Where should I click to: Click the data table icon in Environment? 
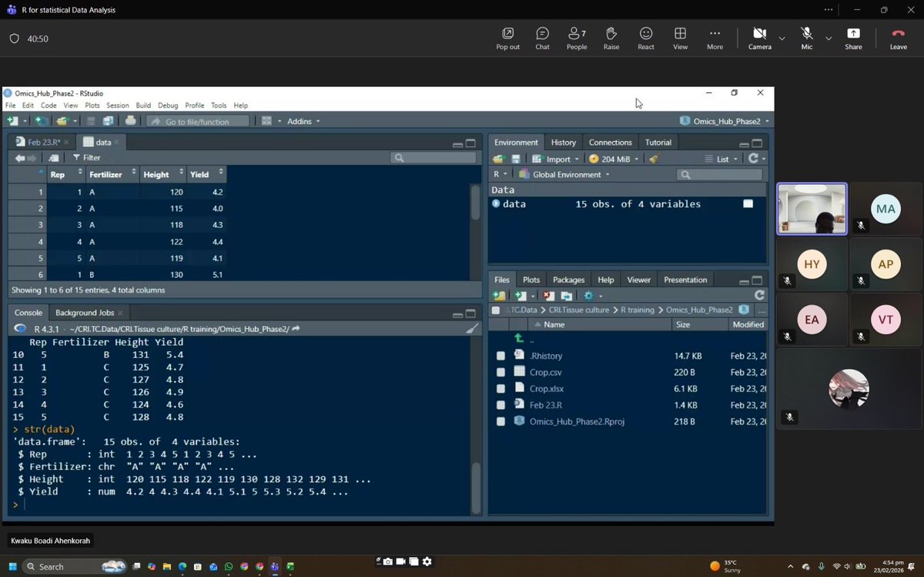[748, 204]
